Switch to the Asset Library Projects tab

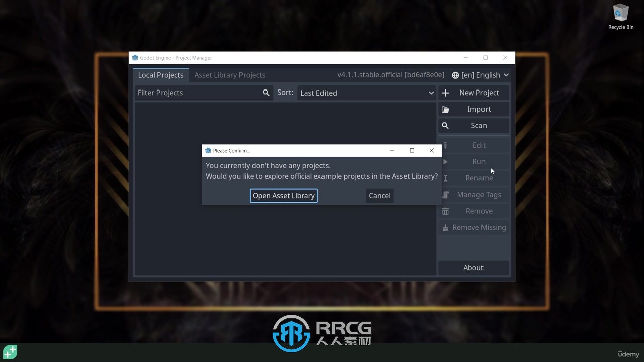tap(230, 75)
